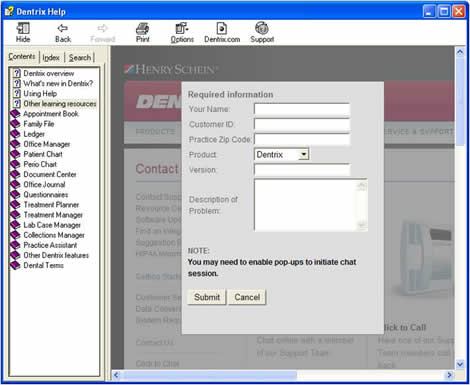
Task: Go Back using the toolbar arrow
Action: (63, 33)
